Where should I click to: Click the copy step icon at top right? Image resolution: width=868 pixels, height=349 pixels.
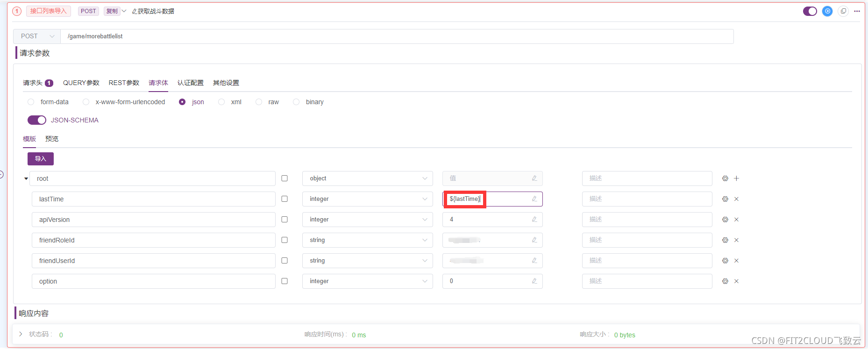[843, 11]
